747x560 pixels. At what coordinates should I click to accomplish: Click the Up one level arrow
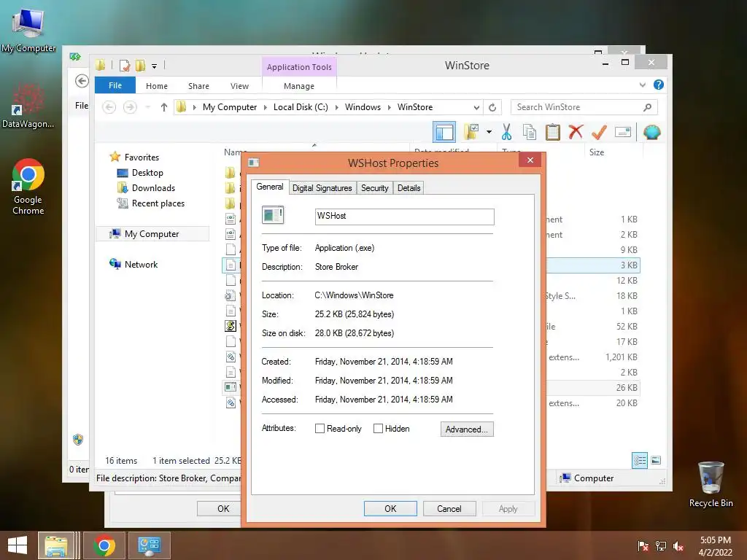click(x=164, y=107)
